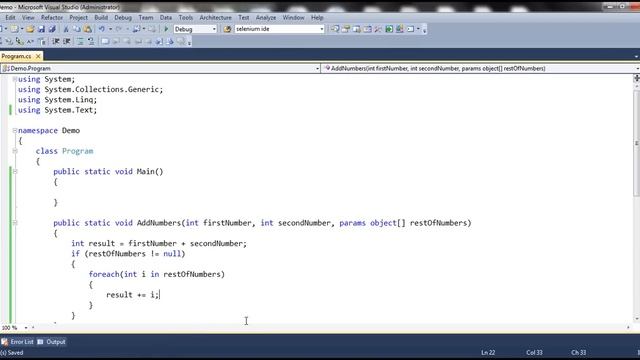Open the Help menu

tap(317, 18)
